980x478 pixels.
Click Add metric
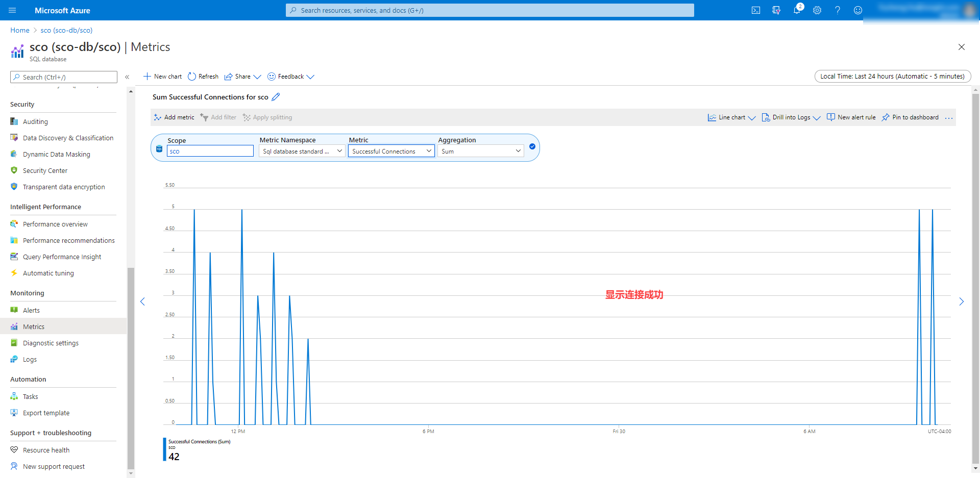174,117
